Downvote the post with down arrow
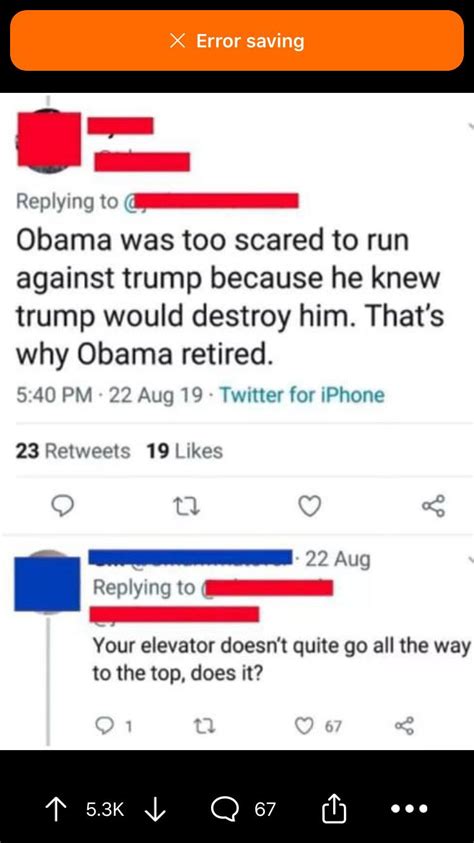474x843 pixels. (x=155, y=809)
